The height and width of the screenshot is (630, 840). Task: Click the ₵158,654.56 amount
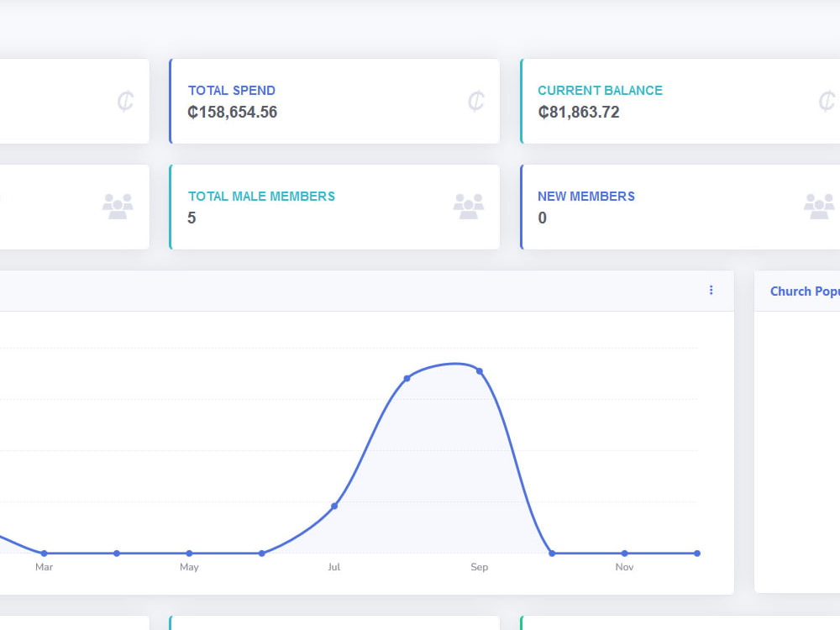pyautogui.click(x=233, y=112)
